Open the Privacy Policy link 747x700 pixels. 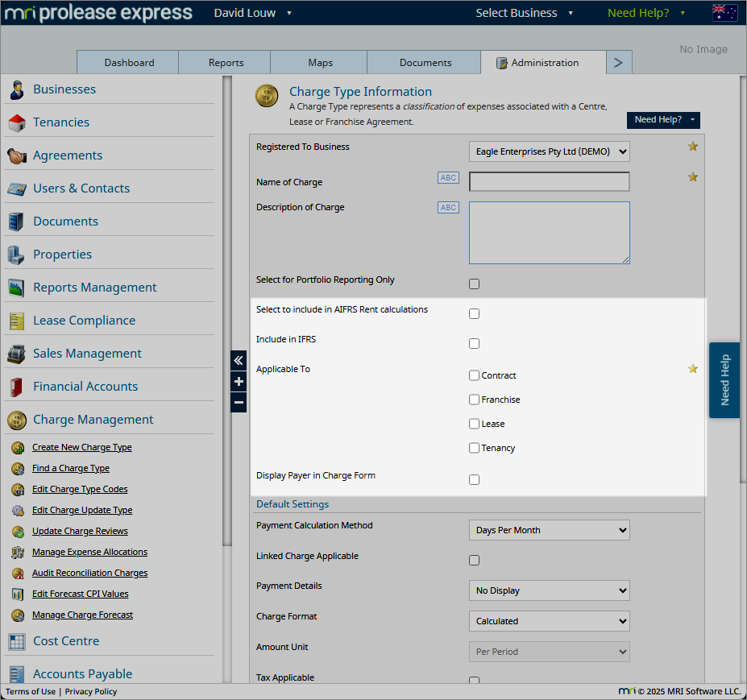tap(91, 692)
